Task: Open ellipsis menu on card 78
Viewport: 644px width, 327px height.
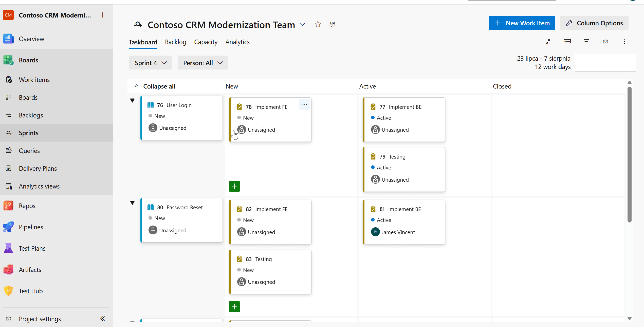Action: click(305, 104)
